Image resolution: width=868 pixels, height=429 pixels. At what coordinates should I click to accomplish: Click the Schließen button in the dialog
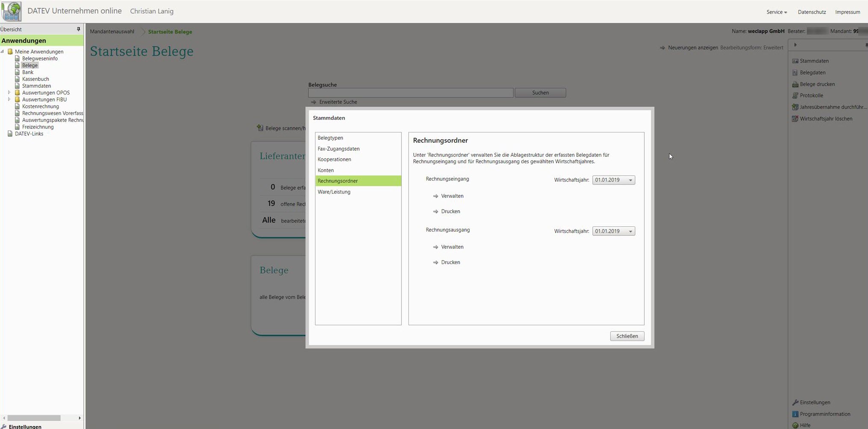pos(627,336)
